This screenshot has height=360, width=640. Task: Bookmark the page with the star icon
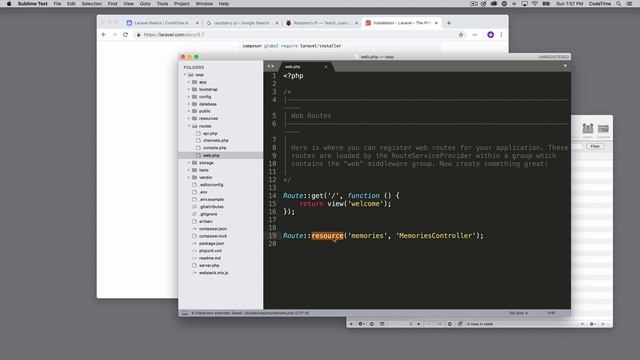coord(461,35)
